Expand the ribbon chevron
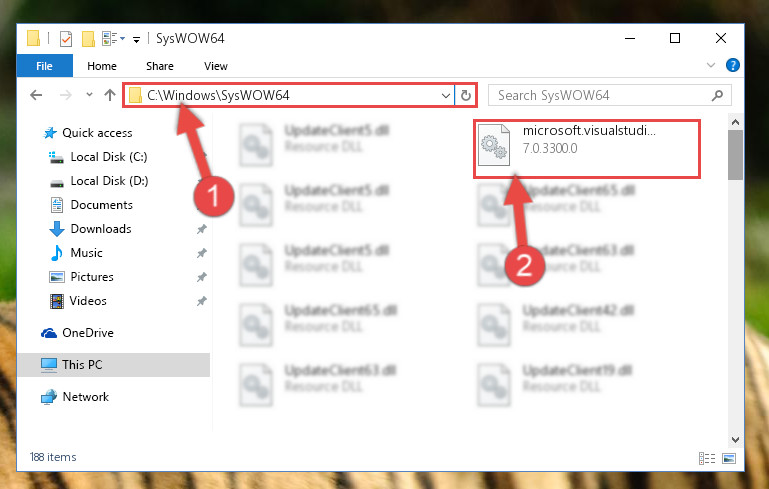The height and width of the screenshot is (489, 769). click(x=711, y=65)
